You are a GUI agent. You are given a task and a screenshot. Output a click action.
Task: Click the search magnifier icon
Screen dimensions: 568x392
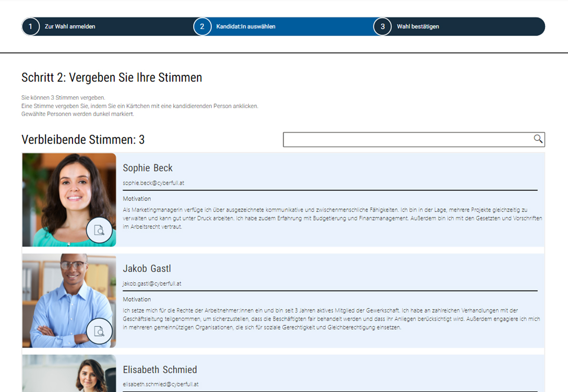click(x=538, y=139)
